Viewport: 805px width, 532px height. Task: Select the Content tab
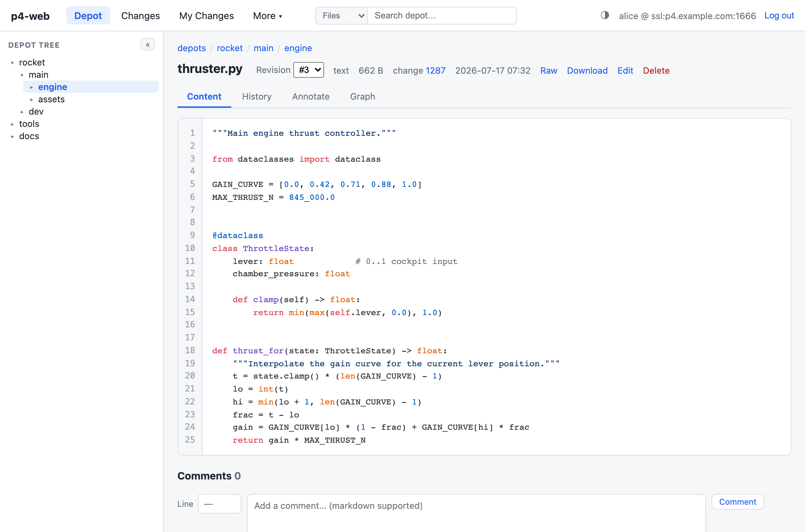204,97
